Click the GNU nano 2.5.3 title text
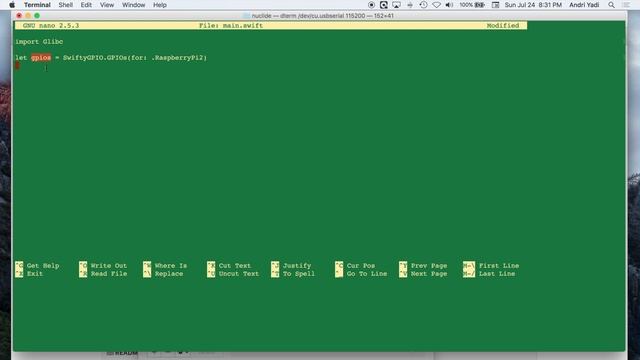The image size is (640, 360). point(51,25)
